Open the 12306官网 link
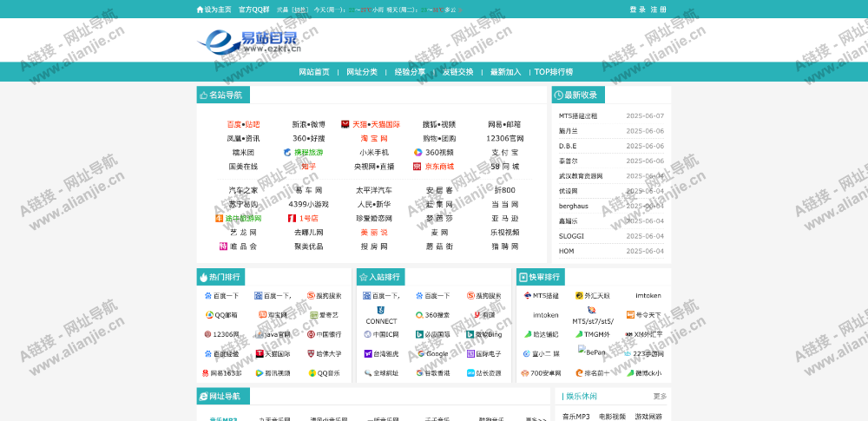Viewport: 868px width, 421px height. (505, 139)
